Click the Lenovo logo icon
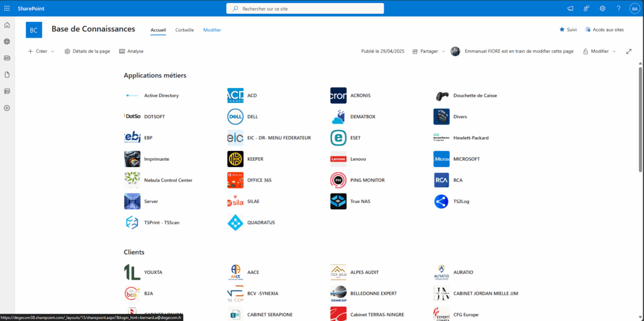Viewport: 644px width, 321px height. coord(338,159)
